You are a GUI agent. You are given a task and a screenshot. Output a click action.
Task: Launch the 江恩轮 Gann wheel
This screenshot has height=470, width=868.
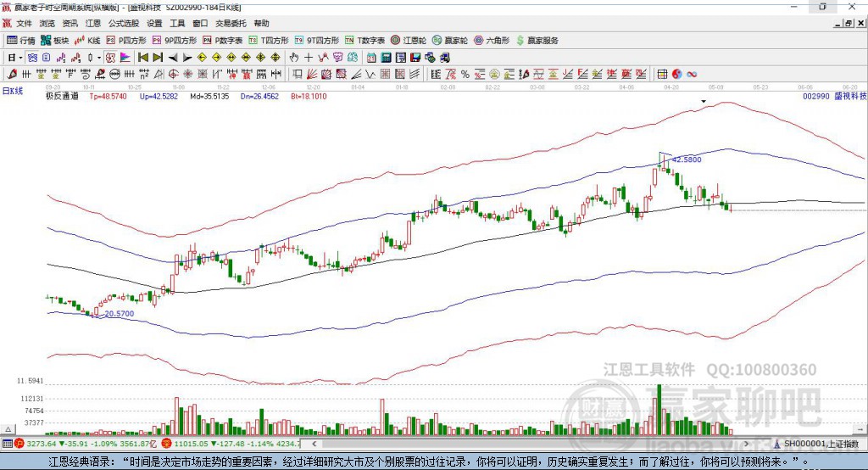point(409,41)
